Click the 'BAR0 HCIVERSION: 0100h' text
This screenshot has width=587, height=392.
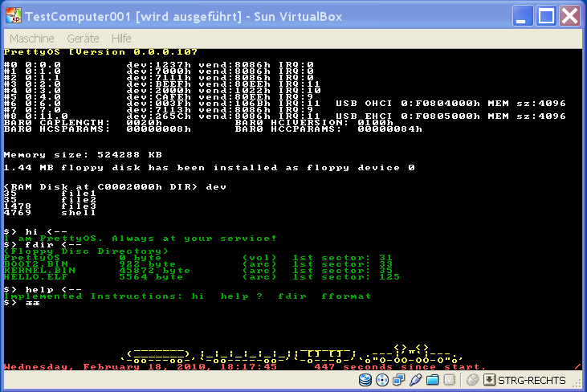(x=314, y=122)
